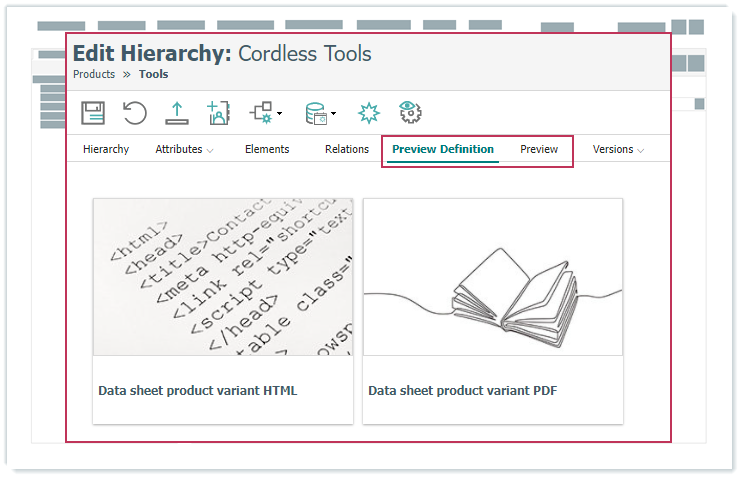Click the hierarchy settings gear icon
Screen dimensions: 742x479
tap(262, 113)
